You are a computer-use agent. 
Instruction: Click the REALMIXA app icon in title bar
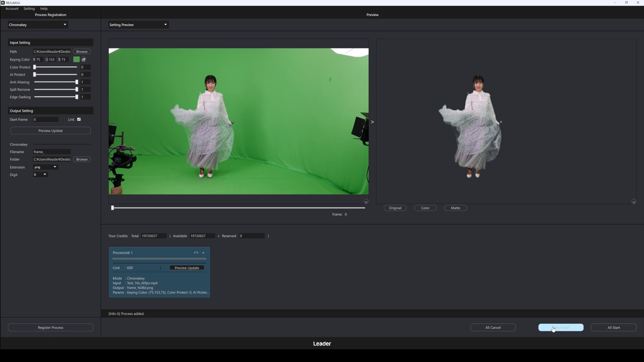coord(3,3)
